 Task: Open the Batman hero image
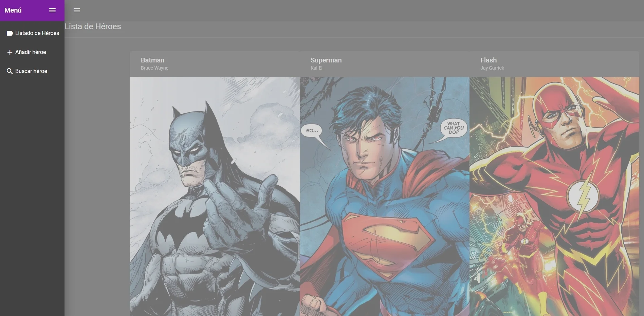click(x=215, y=197)
